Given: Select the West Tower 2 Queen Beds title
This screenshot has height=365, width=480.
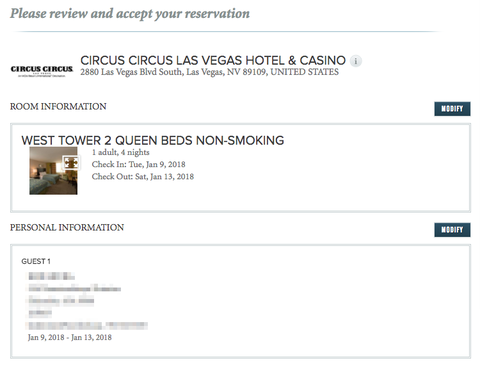Looking at the screenshot, I should [153, 140].
